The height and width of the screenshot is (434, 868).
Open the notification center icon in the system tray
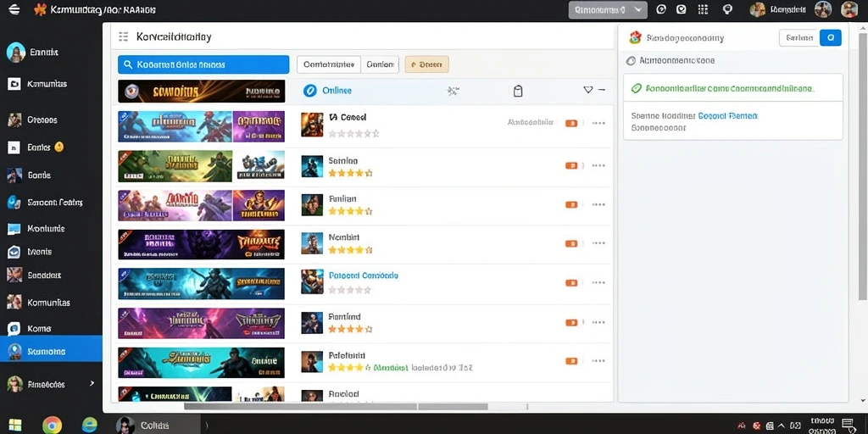click(x=848, y=426)
